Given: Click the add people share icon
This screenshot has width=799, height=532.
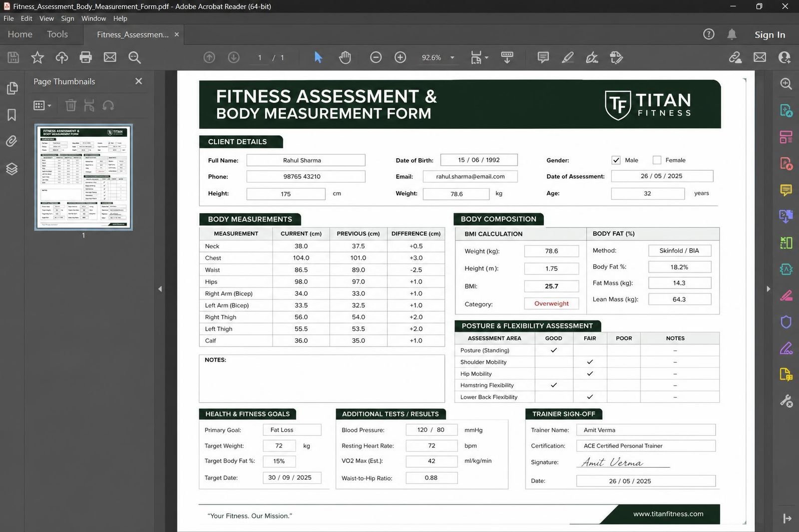Looking at the screenshot, I should pyautogui.click(x=784, y=57).
